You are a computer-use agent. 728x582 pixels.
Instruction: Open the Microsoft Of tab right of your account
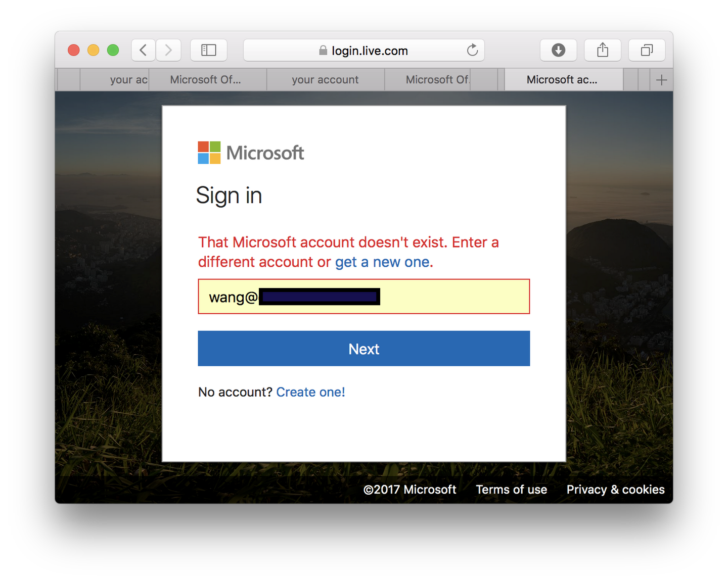pyautogui.click(x=428, y=80)
